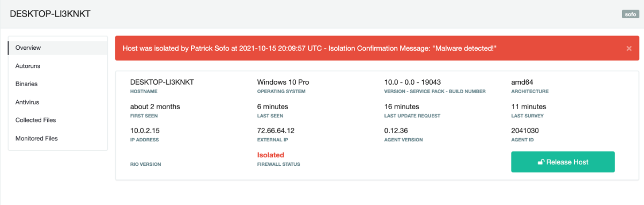
Task: Open the Overview sidebar section
Action: point(58,48)
